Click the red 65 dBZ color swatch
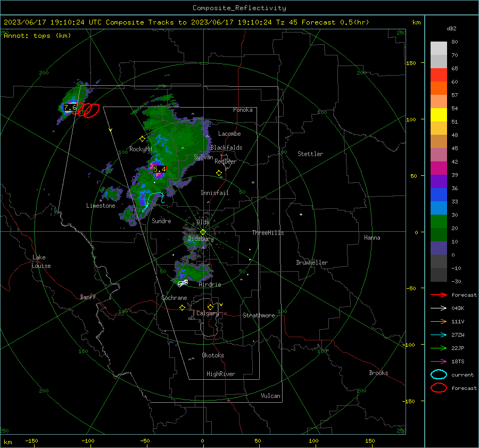Image resolution: width=479 pixels, height=448 pixels. (439, 75)
